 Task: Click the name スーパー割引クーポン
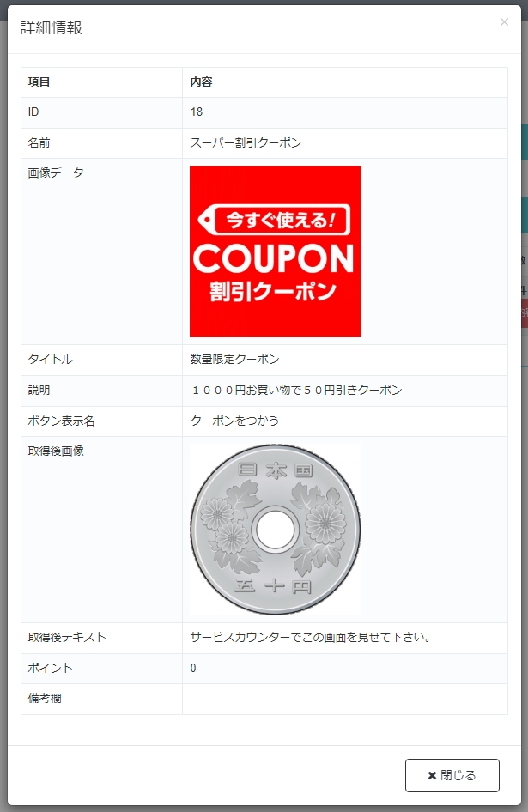point(246,143)
